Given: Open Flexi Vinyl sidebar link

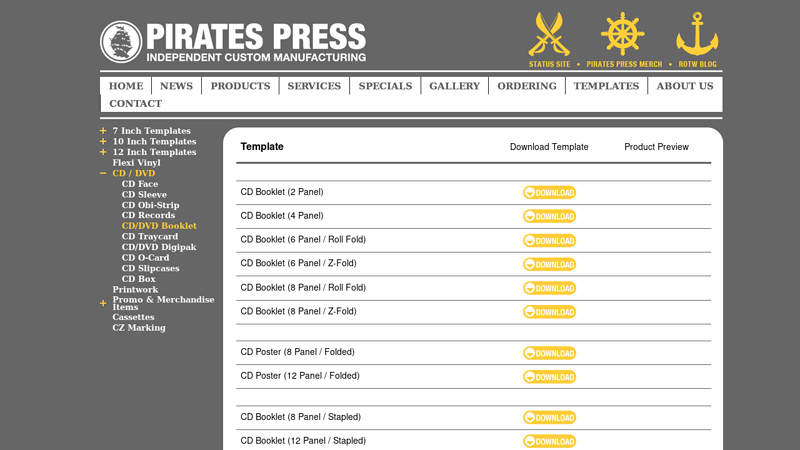Looking at the screenshot, I should pos(136,163).
